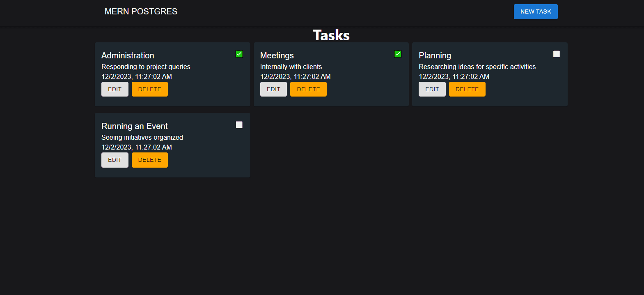Edit the Running an Event task

tap(115, 160)
